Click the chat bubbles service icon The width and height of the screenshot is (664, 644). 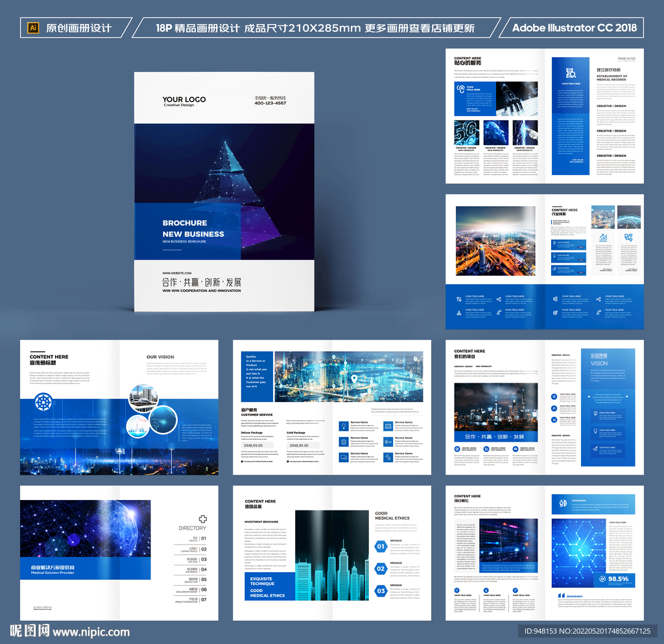point(344,457)
